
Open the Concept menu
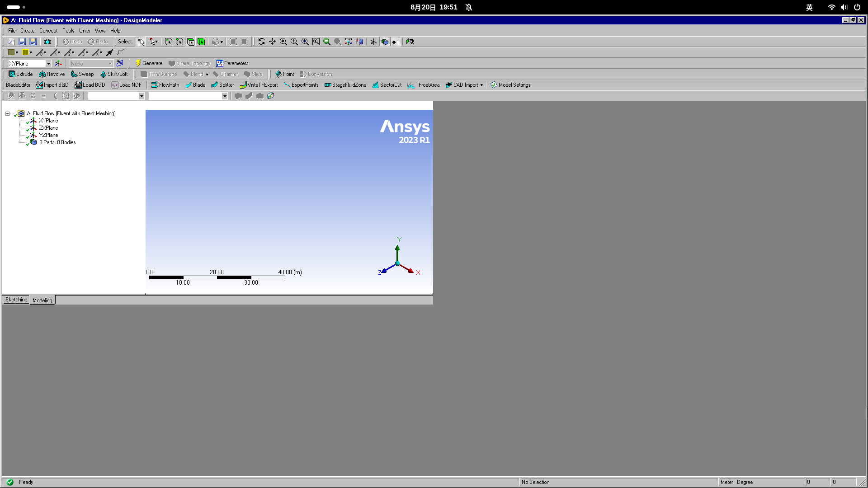[48, 31]
